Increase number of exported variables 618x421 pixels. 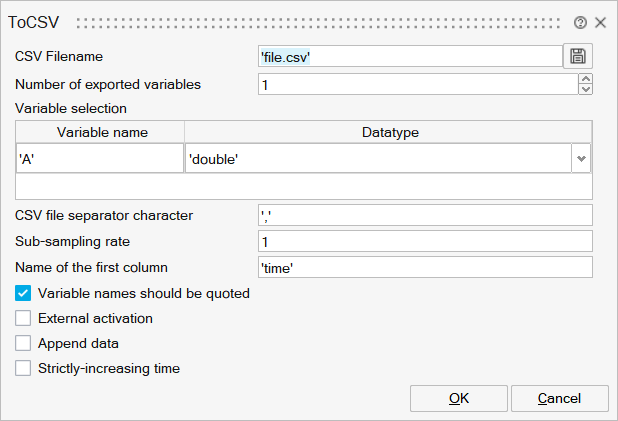[586, 80]
